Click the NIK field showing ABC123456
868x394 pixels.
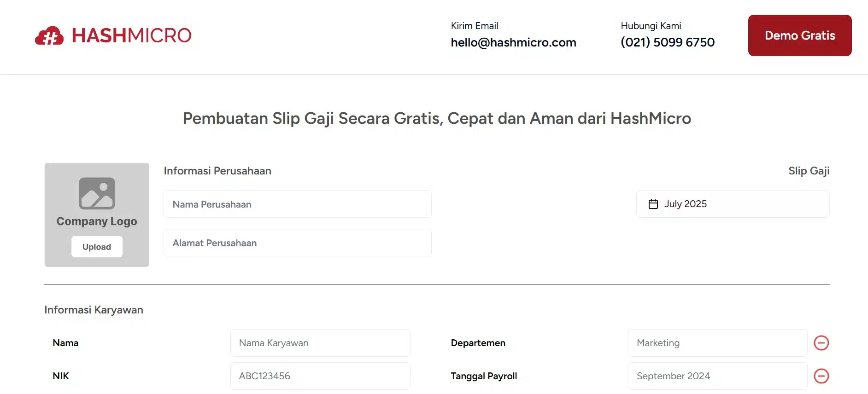click(320, 376)
